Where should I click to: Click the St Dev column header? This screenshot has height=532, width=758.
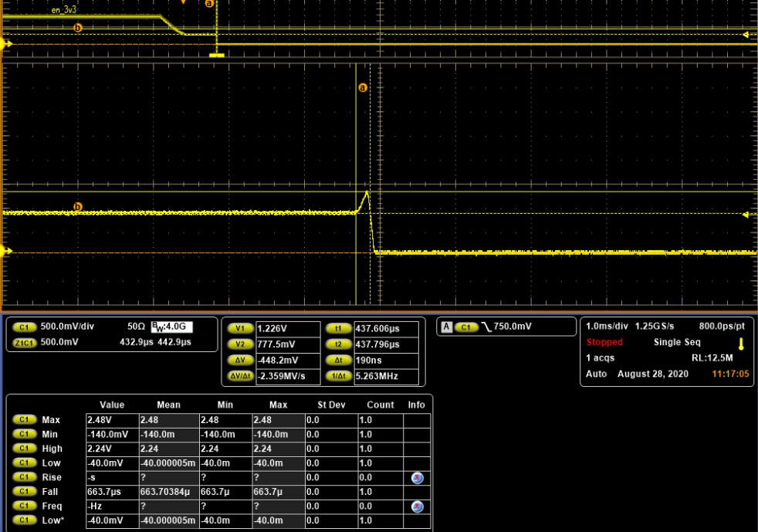tap(330, 405)
